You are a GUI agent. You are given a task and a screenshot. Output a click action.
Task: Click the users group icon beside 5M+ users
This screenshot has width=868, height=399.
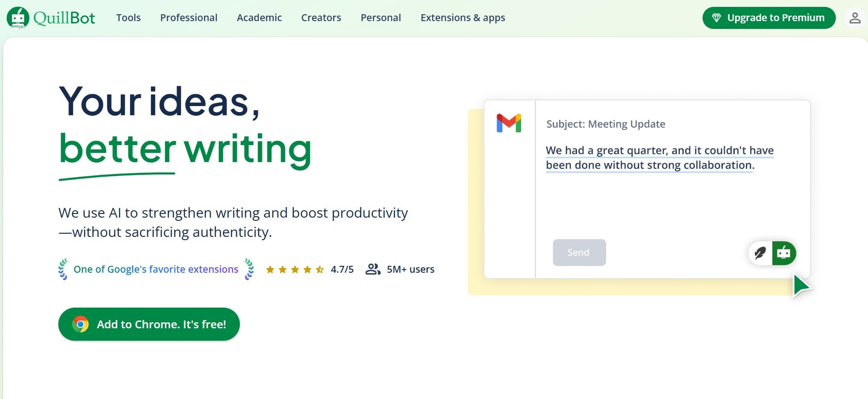tap(373, 269)
